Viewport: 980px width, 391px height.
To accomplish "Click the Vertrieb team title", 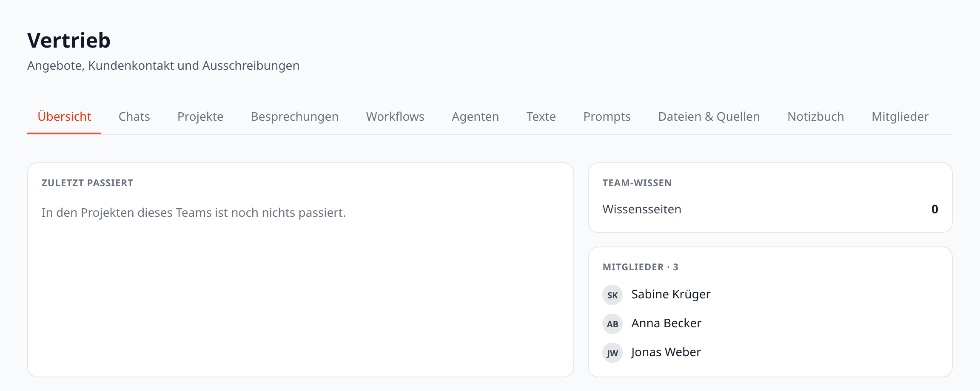I will coord(69,40).
